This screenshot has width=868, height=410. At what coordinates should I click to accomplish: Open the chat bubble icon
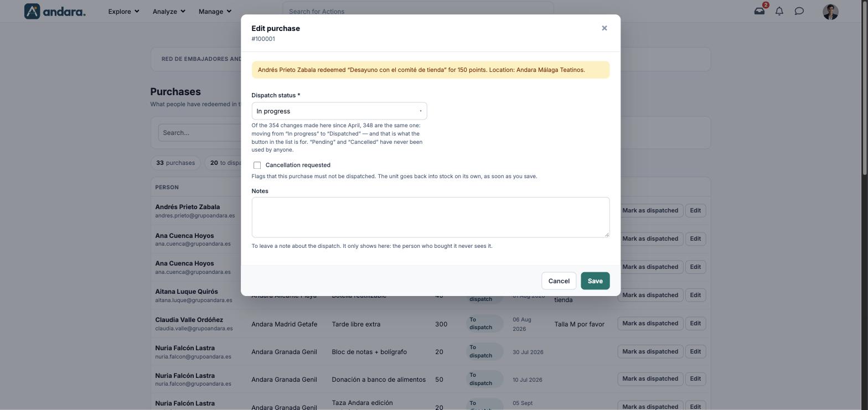pyautogui.click(x=799, y=11)
